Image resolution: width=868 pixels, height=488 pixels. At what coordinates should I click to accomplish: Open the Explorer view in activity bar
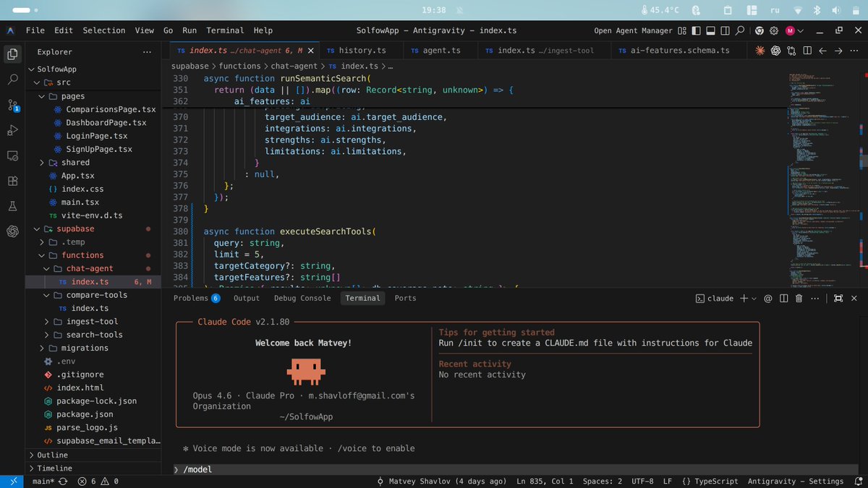tap(12, 53)
